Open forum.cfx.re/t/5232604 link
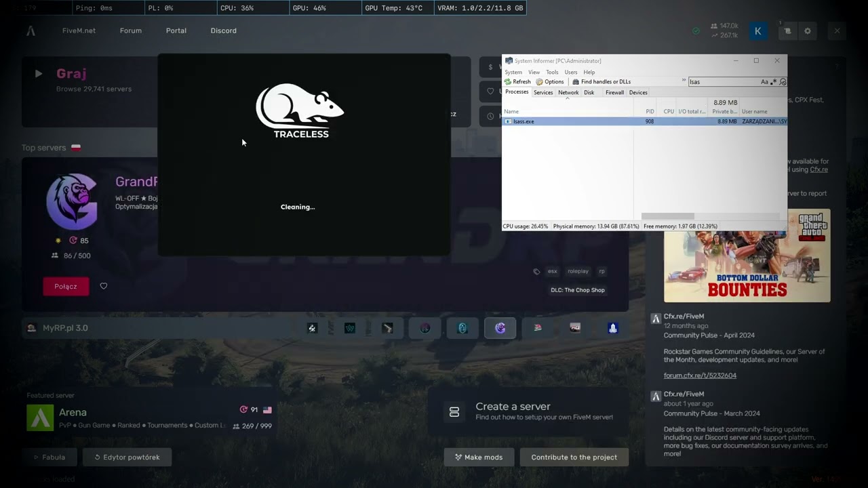 (700, 375)
